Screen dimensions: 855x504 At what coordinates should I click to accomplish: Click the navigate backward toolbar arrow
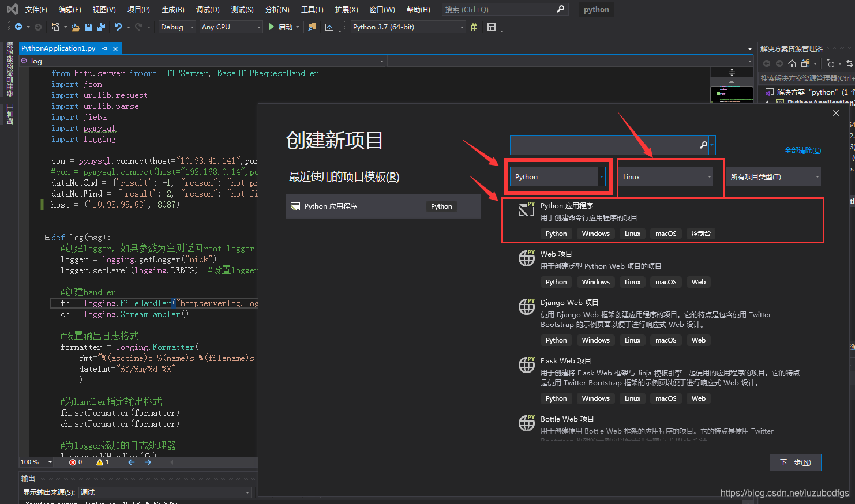point(18,27)
